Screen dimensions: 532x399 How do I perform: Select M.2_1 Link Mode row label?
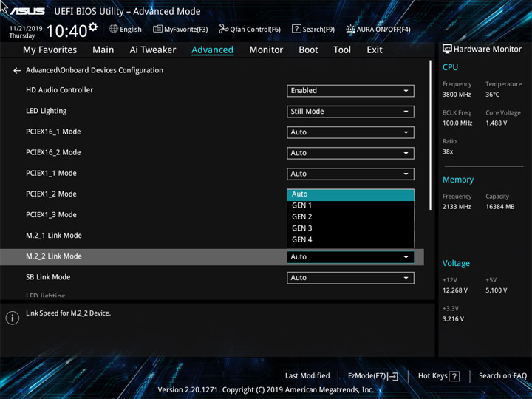coord(54,236)
